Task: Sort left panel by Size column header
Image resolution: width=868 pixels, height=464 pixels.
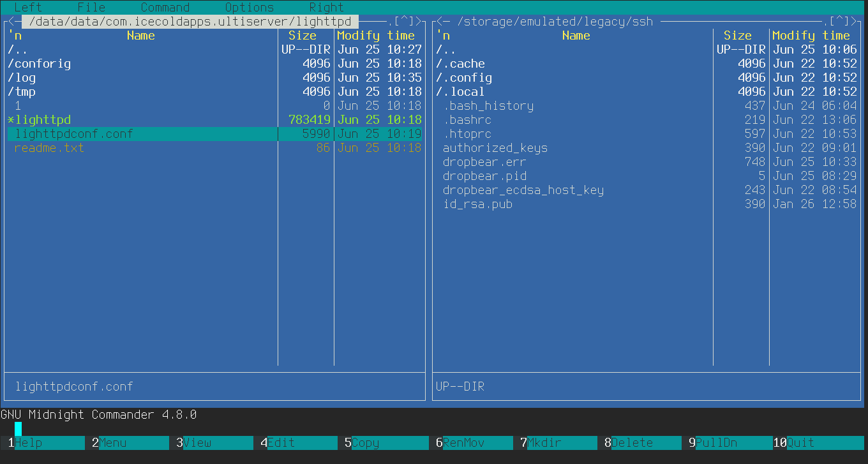Action: pos(303,36)
